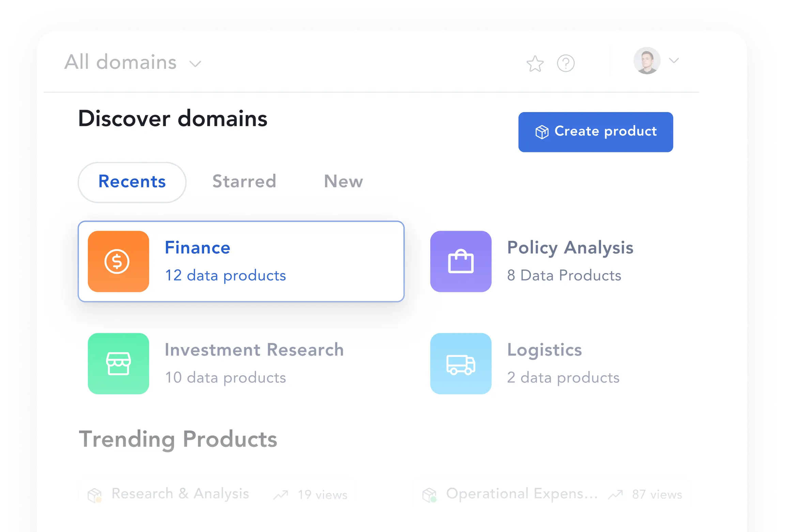Image resolution: width=798 pixels, height=532 pixels.
Task: Click the trending arrow next to 19 views
Action: pos(281,495)
